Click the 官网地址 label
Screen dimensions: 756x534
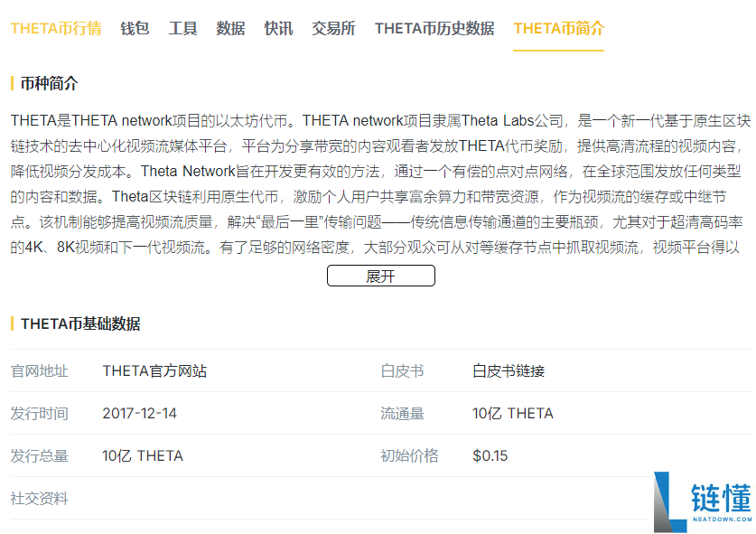(40, 371)
